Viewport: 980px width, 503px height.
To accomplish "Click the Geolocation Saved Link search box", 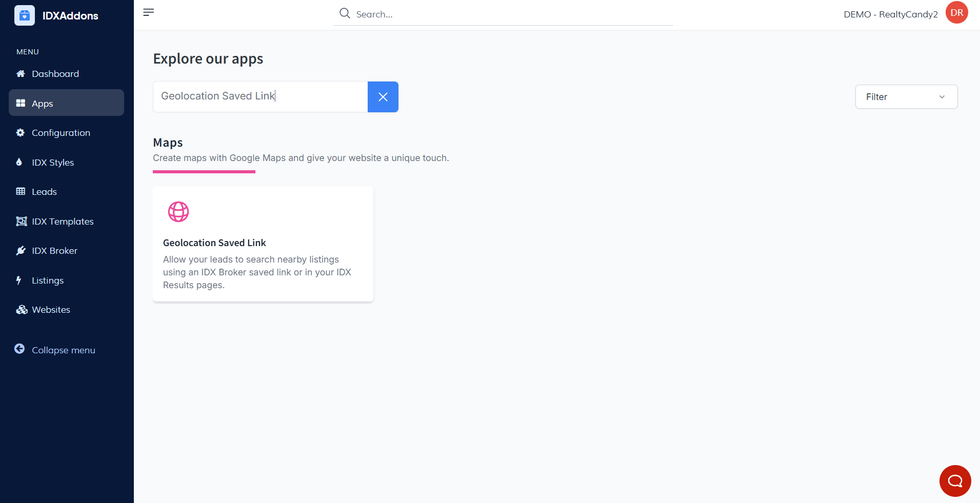I will [x=260, y=96].
